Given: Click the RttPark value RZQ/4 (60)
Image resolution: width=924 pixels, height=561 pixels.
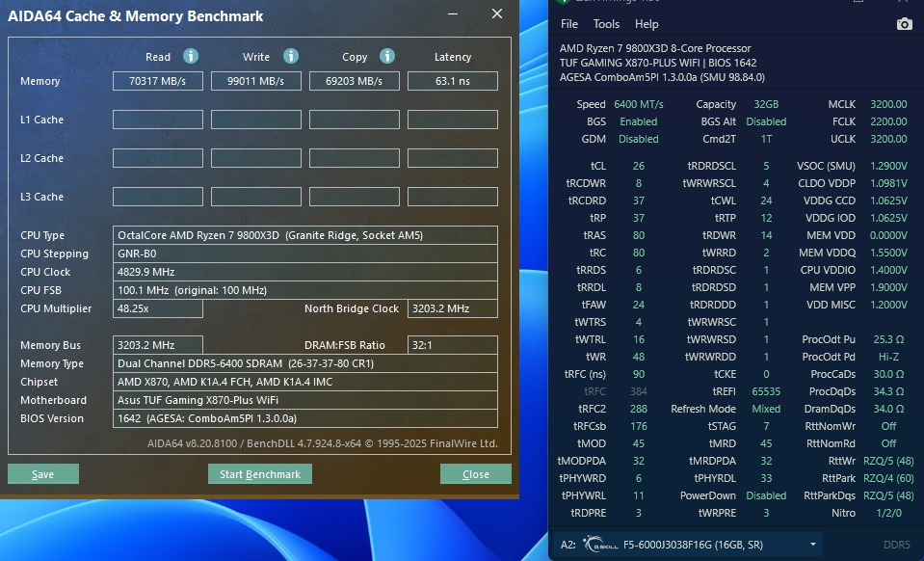Looking at the screenshot, I should (888, 478).
